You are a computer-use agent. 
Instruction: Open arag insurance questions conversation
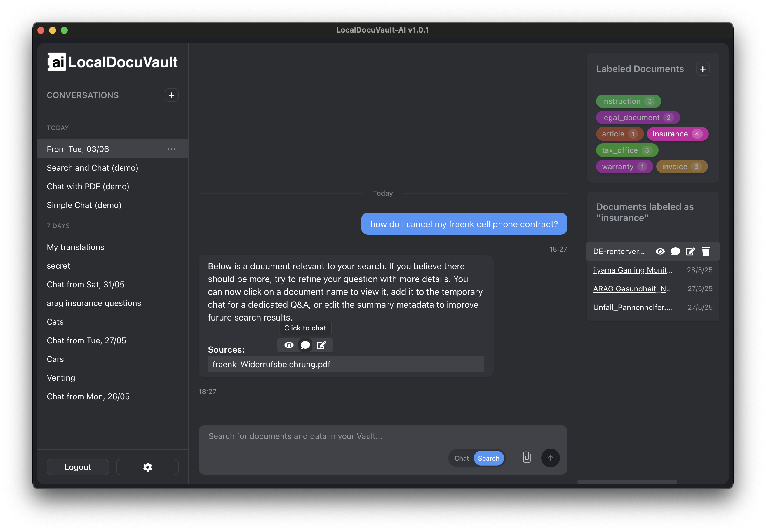coord(113,303)
